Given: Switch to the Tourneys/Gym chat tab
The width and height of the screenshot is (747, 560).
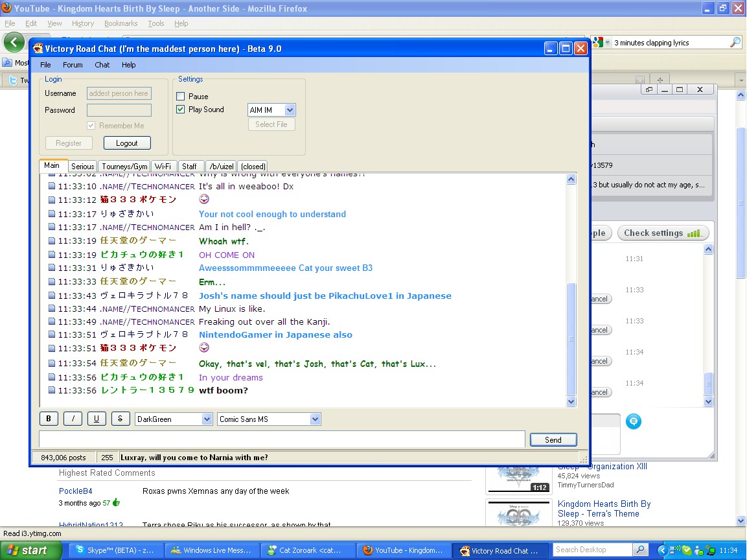Looking at the screenshot, I should pos(124,167).
